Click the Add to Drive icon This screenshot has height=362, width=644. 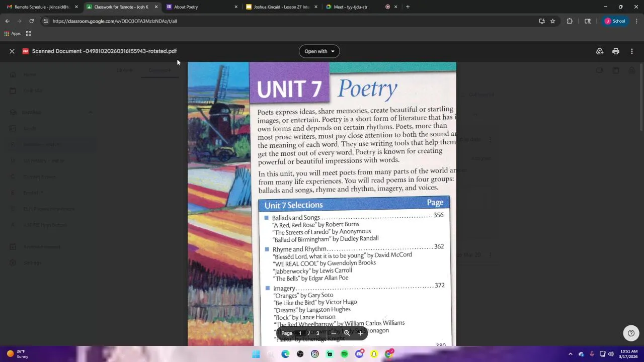pyautogui.click(x=600, y=51)
